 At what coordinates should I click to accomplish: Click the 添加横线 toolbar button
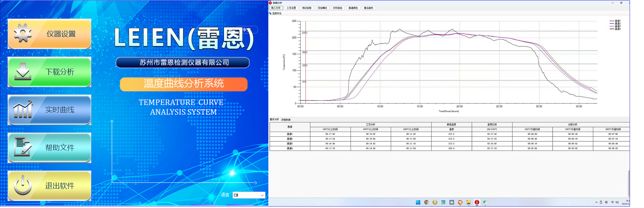pyautogui.click(x=322, y=8)
